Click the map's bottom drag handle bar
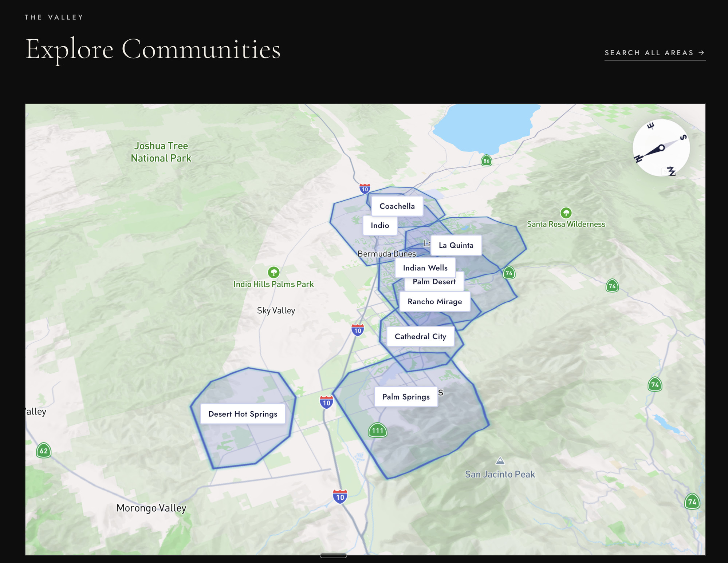728x563 pixels. click(x=333, y=555)
